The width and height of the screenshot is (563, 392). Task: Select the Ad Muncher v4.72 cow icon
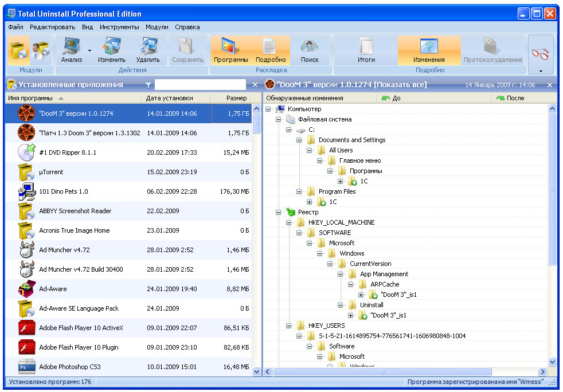(x=26, y=250)
